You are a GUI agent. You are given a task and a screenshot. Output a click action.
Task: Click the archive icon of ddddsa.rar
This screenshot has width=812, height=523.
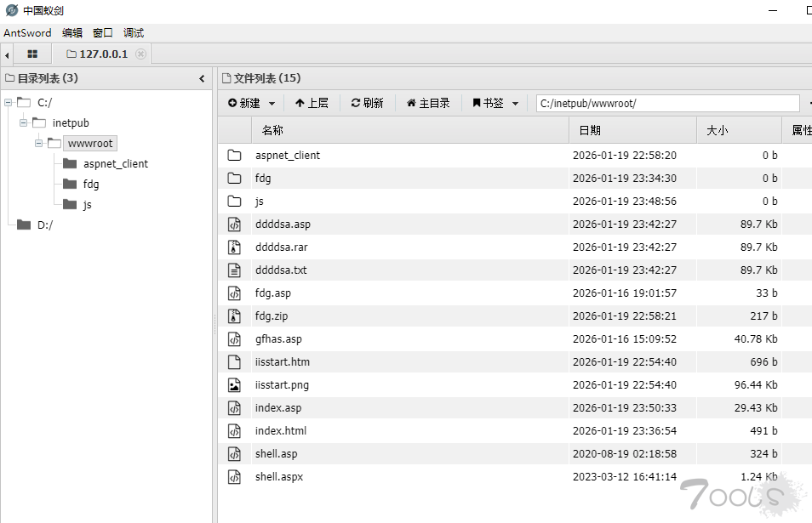(234, 247)
